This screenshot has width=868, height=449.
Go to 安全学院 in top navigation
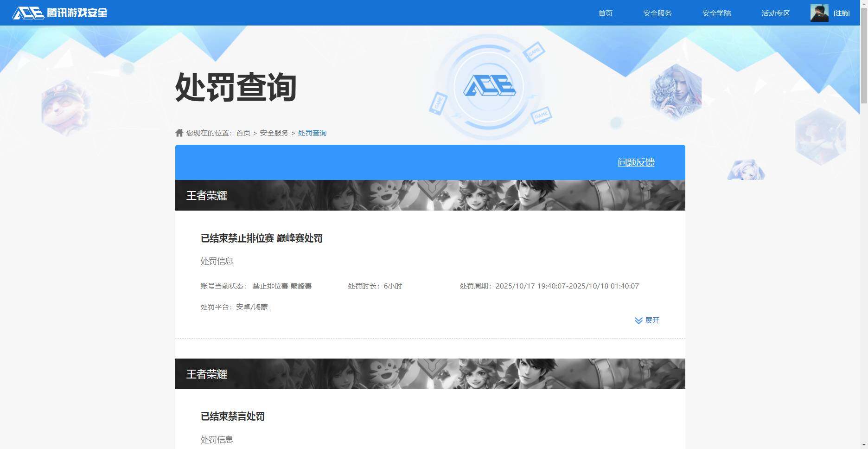point(716,13)
